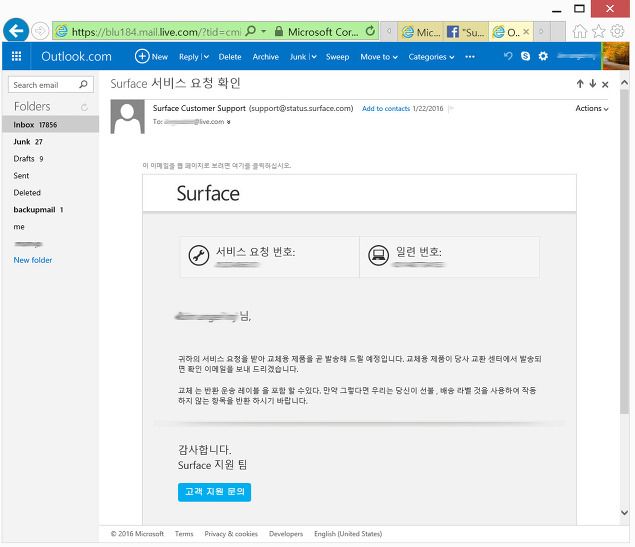Open Favorites star icon
Viewport: 635px width, 547px height.
click(x=599, y=31)
